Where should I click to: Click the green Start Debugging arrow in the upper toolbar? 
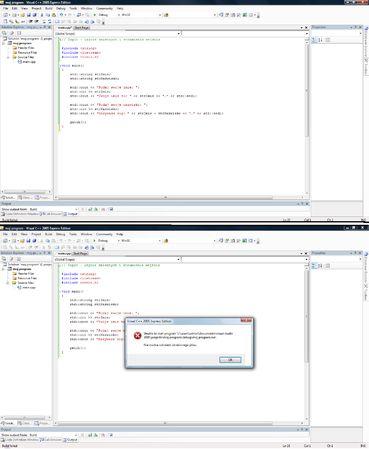(x=94, y=15)
